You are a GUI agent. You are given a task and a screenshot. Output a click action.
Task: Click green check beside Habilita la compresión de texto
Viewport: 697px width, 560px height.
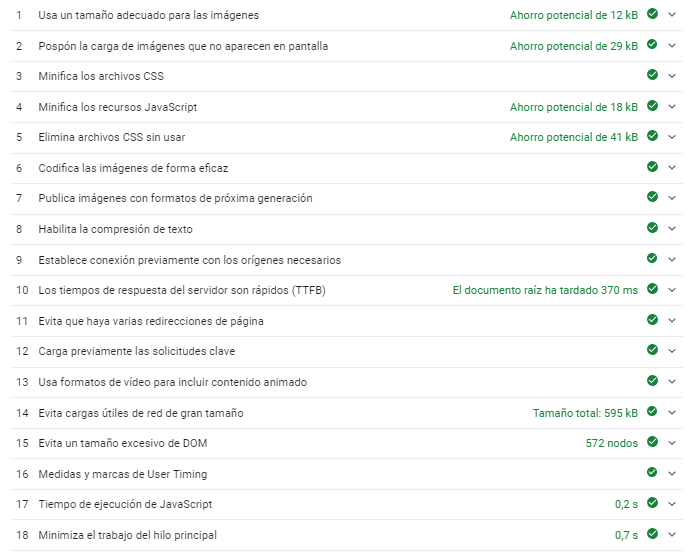(x=652, y=229)
